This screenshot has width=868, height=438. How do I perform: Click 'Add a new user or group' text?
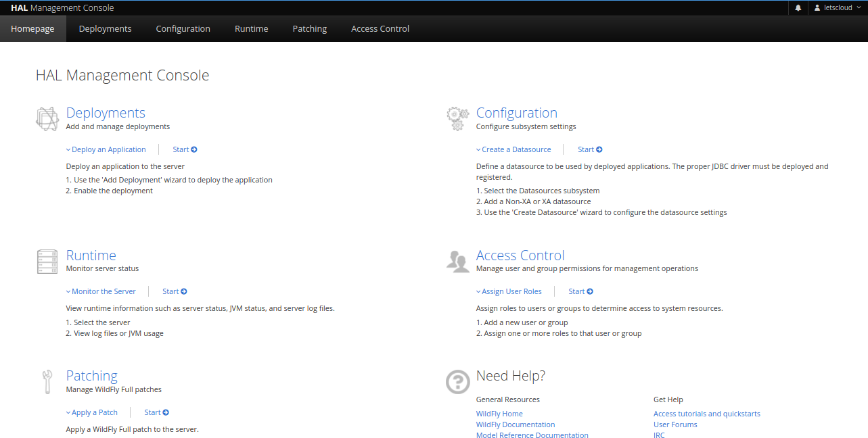[x=526, y=322]
